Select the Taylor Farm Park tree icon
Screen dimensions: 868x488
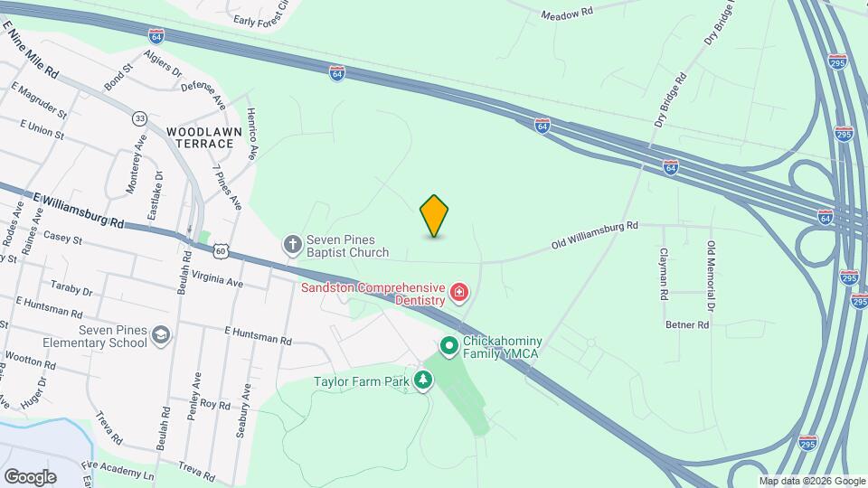pos(423,380)
